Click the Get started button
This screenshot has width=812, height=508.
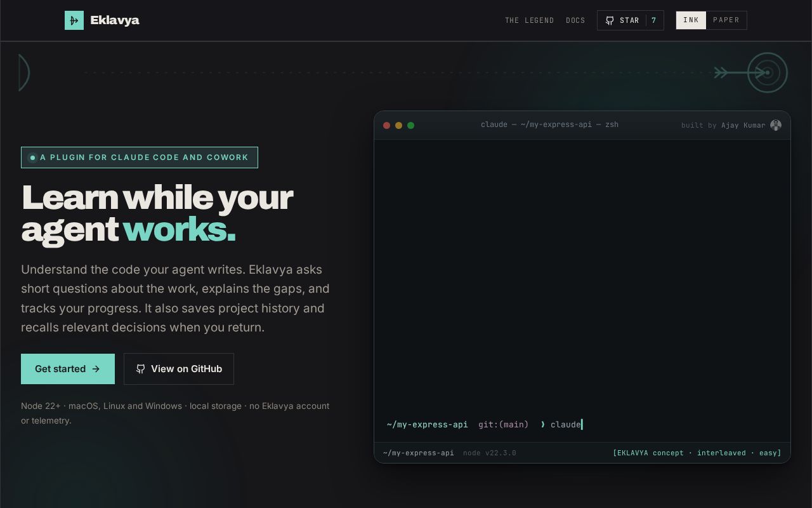pos(68,369)
